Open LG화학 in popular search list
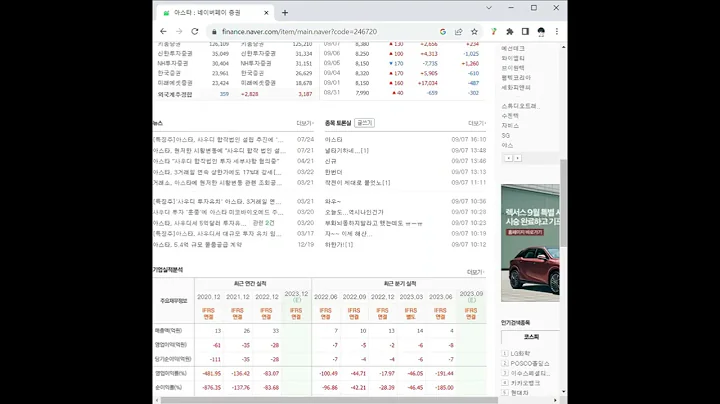The width and height of the screenshot is (720, 404). point(520,354)
